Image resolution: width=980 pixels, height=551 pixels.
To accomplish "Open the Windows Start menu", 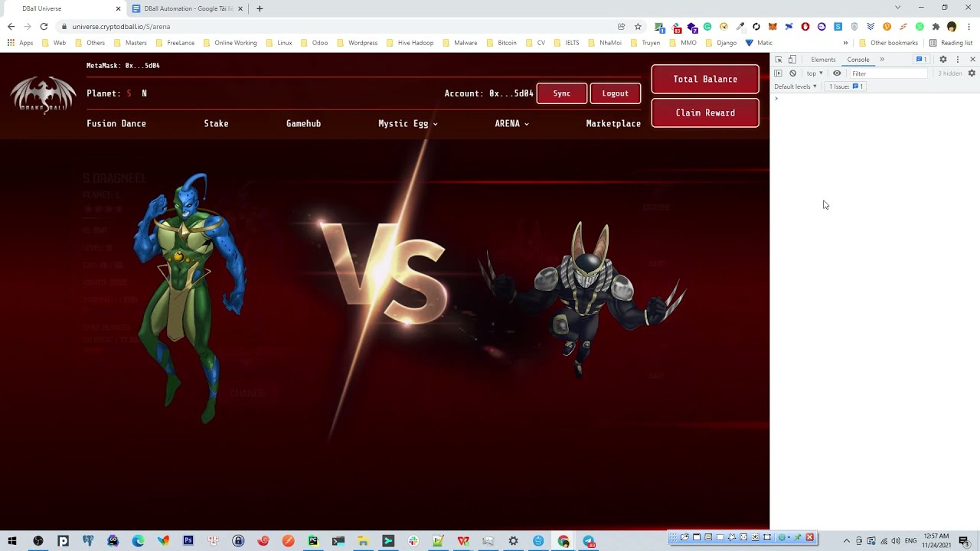I will click(12, 541).
